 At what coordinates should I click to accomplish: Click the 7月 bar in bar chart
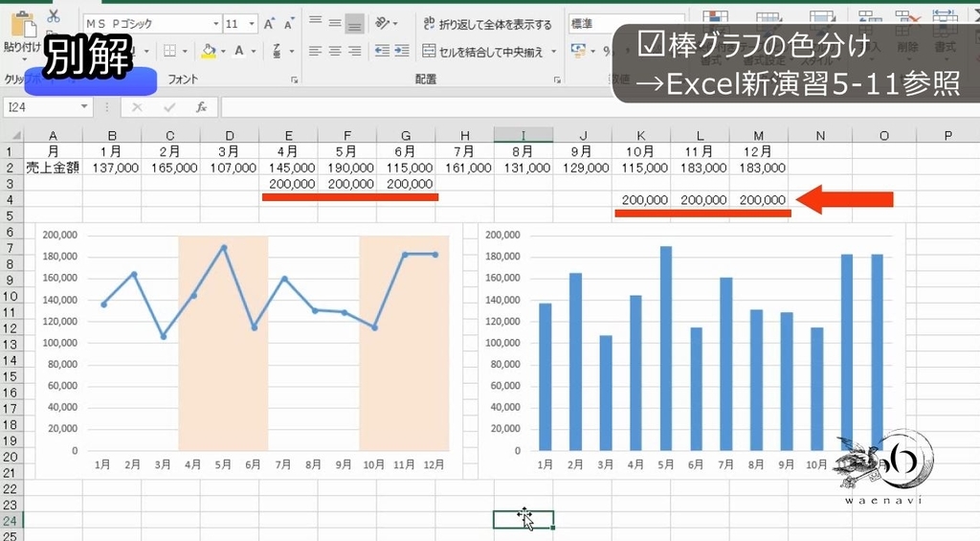point(725,364)
